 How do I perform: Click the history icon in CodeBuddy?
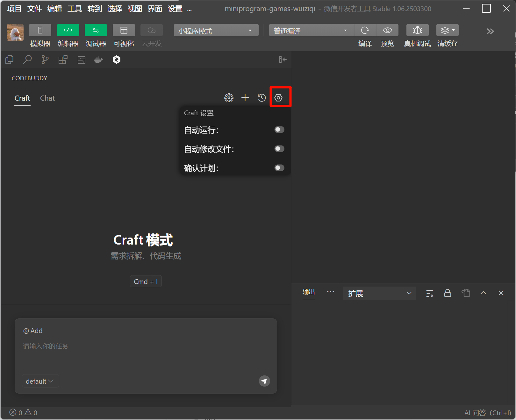pos(262,98)
